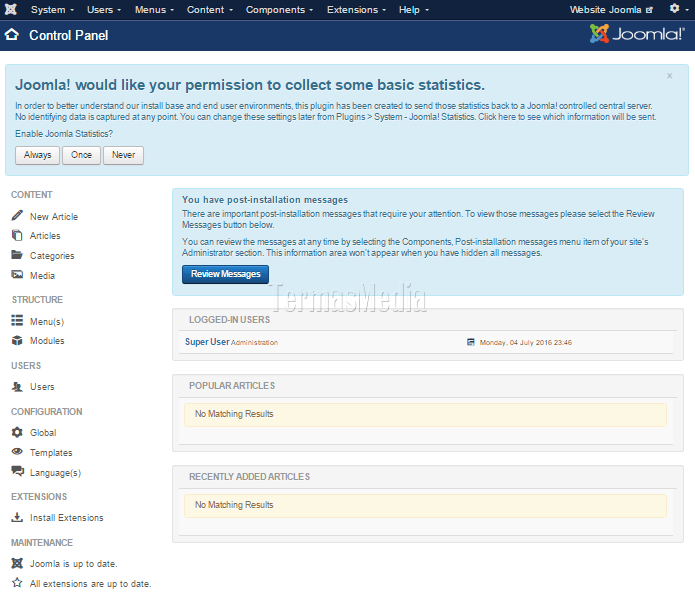Click the Categories folder icon
This screenshot has height=594, width=695.
(17, 254)
